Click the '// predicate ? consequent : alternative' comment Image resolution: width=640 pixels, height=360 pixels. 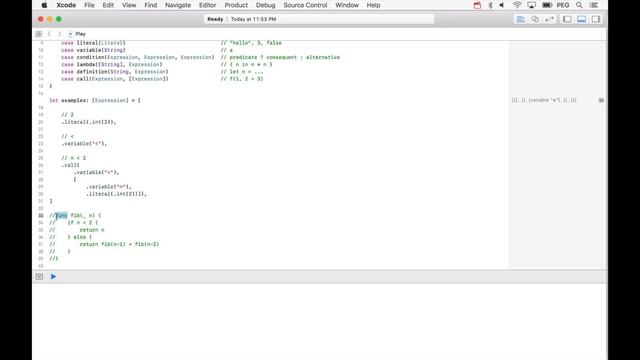pyautogui.click(x=280, y=58)
